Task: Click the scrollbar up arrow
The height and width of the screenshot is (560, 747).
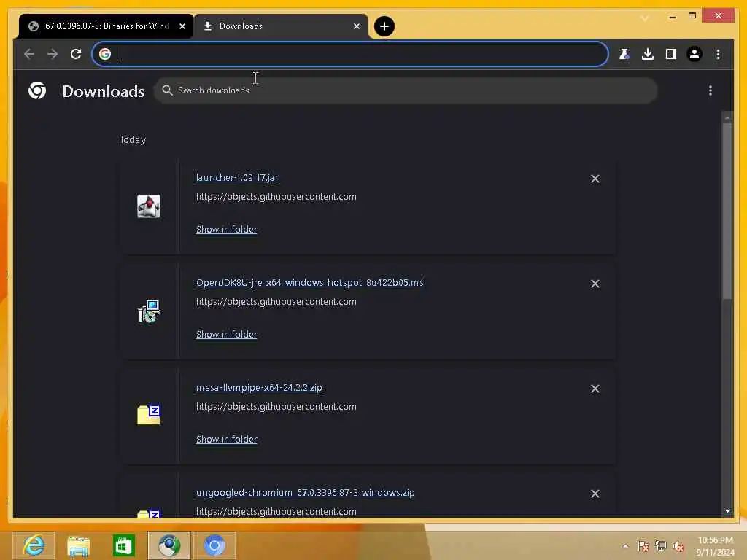Action: click(x=727, y=117)
